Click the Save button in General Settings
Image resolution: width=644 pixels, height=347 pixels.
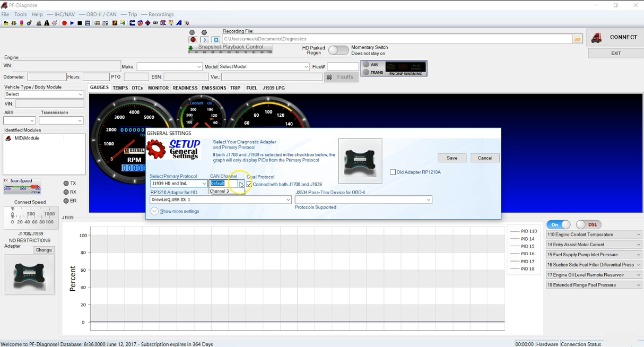(452, 158)
